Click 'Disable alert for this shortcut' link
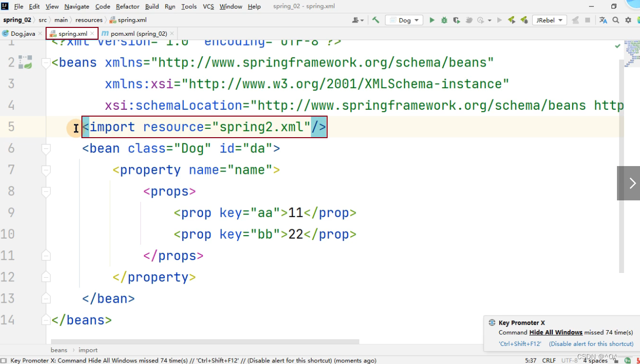The width and height of the screenshot is (640, 364). (591, 344)
